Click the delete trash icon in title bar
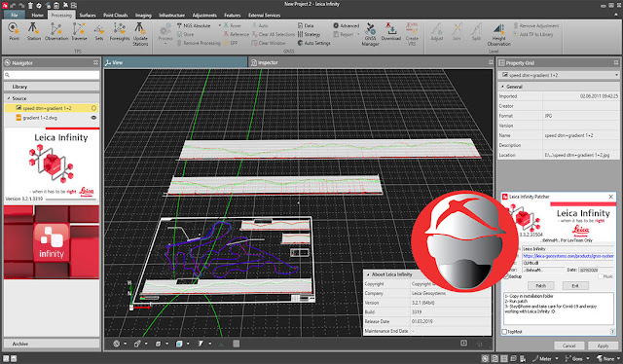Viewport: 623px width, 364px height. [x=30, y=5]
